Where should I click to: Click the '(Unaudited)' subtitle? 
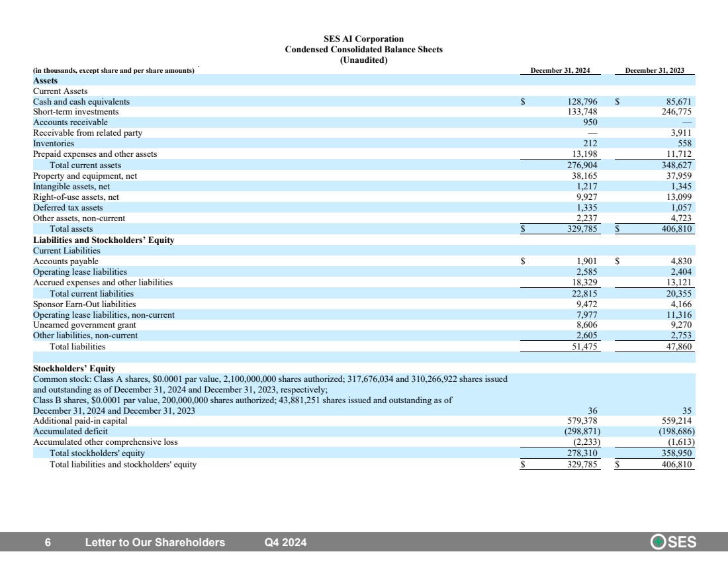(x=363, y=60)
